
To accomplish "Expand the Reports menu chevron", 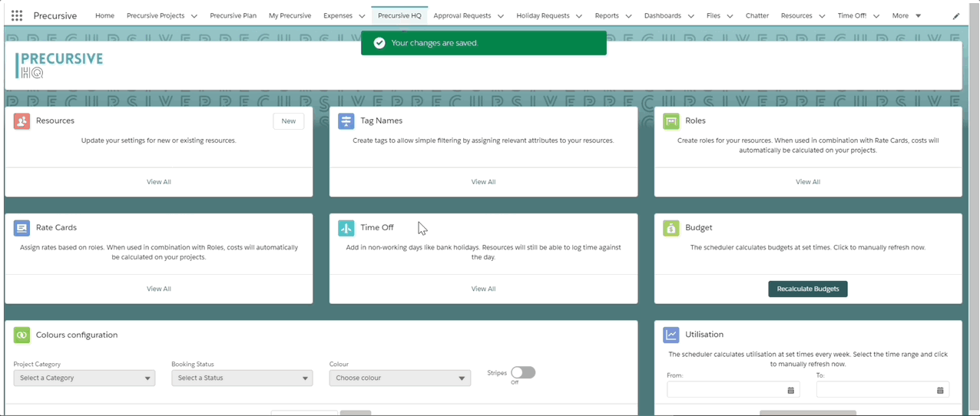I will click(x=628, y=16).
